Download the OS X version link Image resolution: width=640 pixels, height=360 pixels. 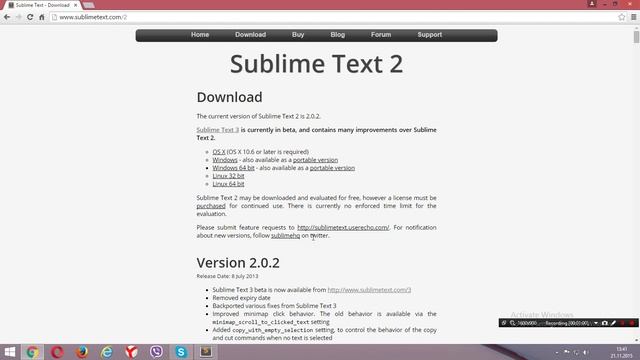pyautogui.click(x=219, y=152)
